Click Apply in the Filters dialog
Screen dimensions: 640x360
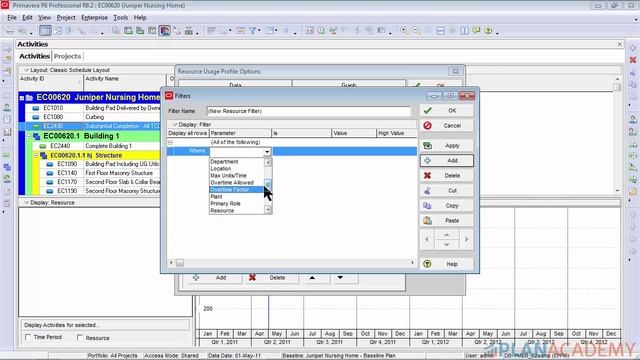(x=447, y=146)
